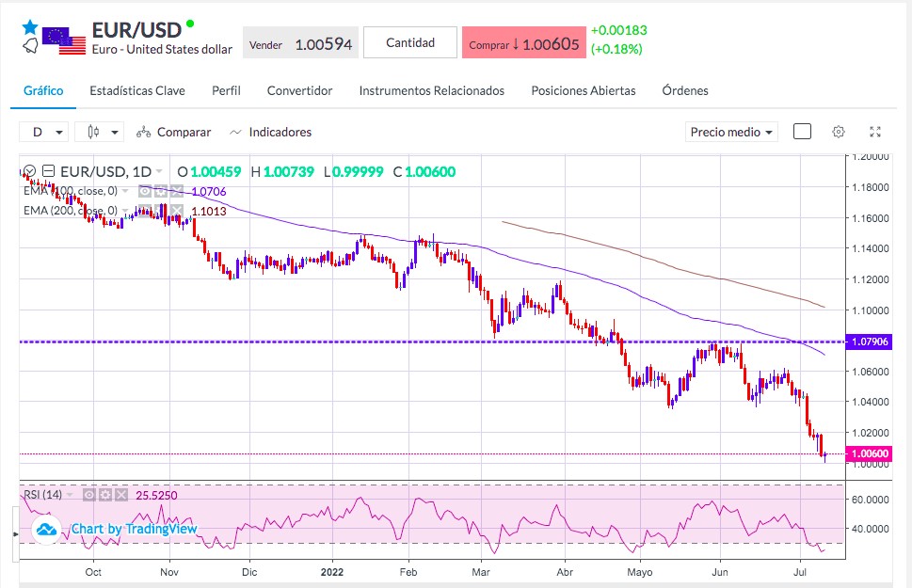Click the Jul label on time axis
This screenshot has width=912, height=588.
[x=800, y=572]
